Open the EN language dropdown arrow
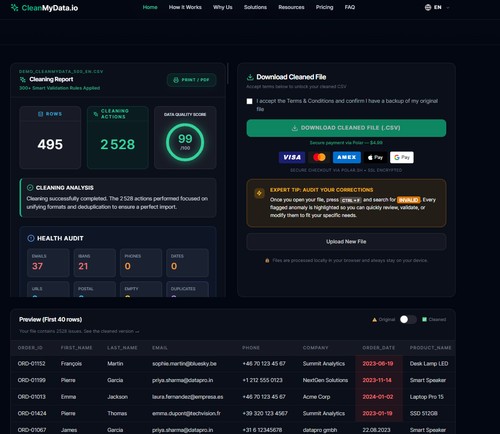Viewport: 500px width, 434px height. [x=448, y=7]
